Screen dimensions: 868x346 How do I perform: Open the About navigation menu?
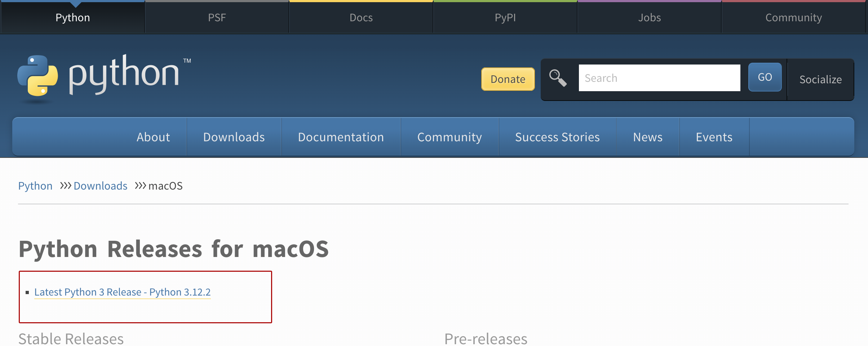tap(153, 137)
